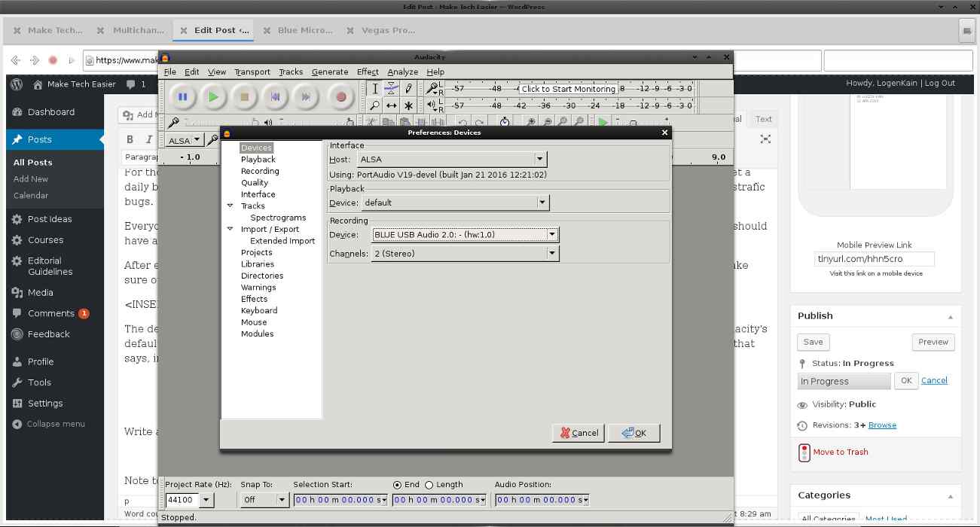The width and height of the screenshot is (980, 527).
Task: Select the Draw tool pencil
Action: 408,88
